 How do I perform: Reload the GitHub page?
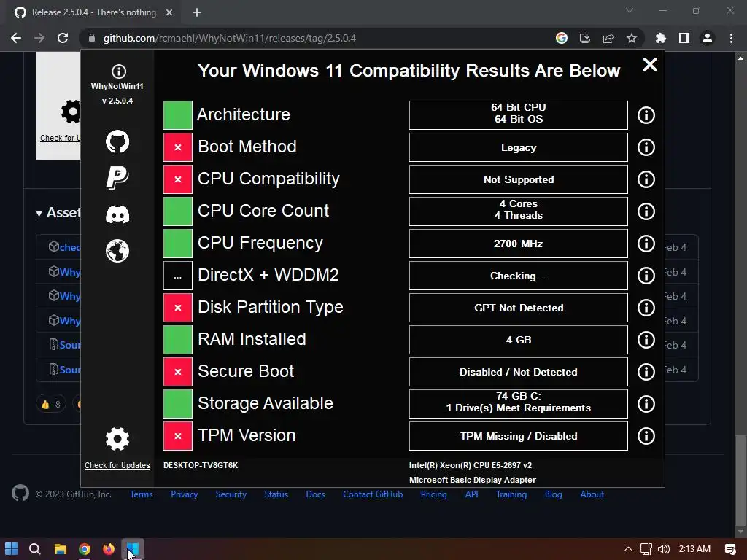63,38
